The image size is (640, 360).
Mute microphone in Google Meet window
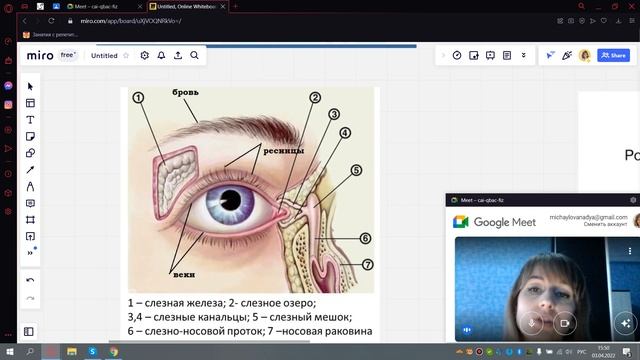(x=531, y=323)
